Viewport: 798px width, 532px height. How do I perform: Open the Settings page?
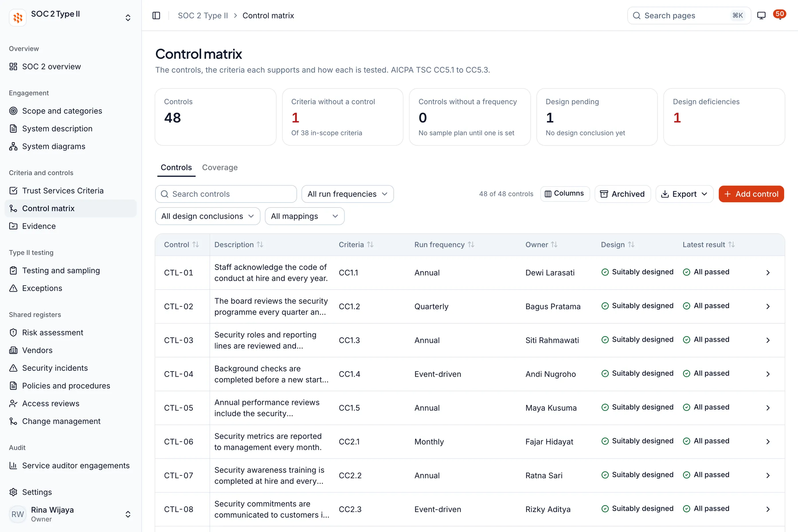pyautogui.click(x=70, y=492)
